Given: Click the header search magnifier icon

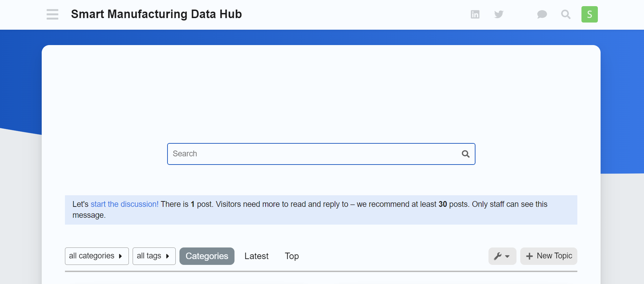Looking at the screenshot, I should pos(566,14).
